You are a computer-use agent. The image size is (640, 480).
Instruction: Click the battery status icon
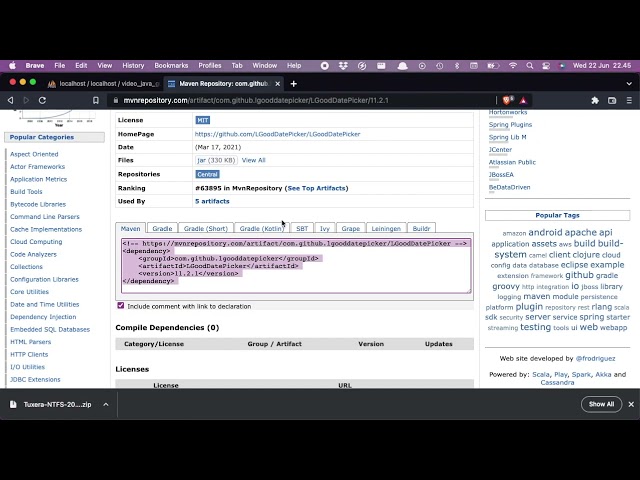[493, 65]
